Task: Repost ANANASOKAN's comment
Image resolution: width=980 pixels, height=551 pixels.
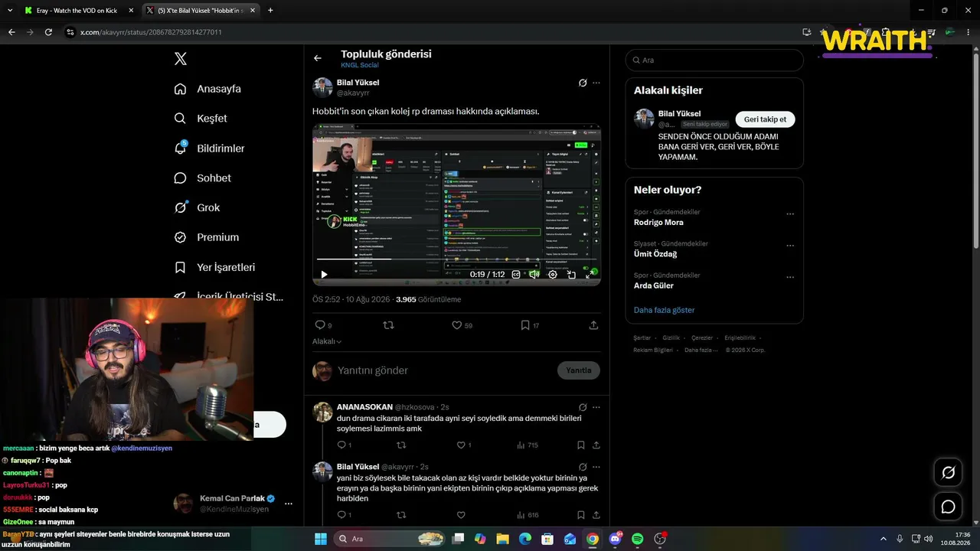Action: pyautogui.click(x=401, y=445)
